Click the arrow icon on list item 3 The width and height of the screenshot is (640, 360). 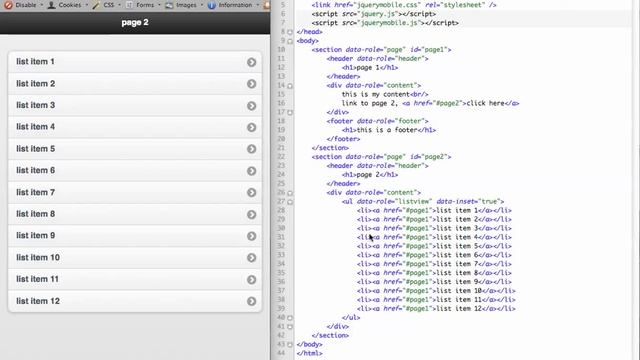251,106
